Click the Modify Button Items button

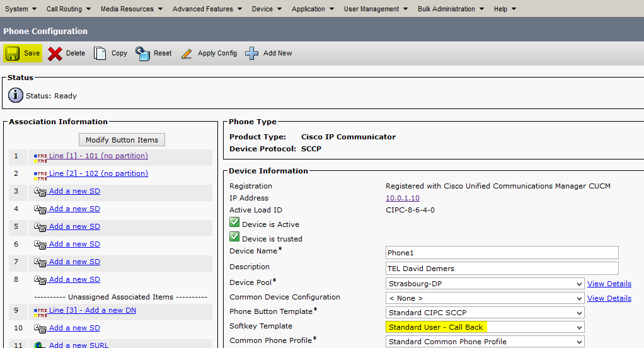point(122,139)
